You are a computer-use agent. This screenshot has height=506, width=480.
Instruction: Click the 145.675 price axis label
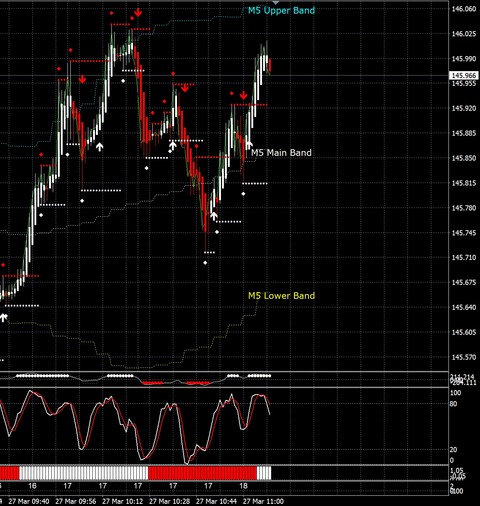point(464,282)
